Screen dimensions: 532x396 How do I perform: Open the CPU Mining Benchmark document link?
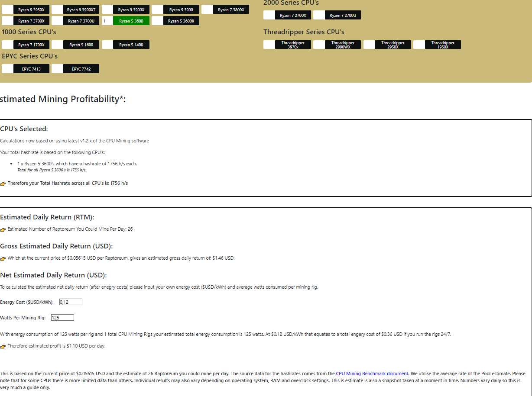point(372,373)
